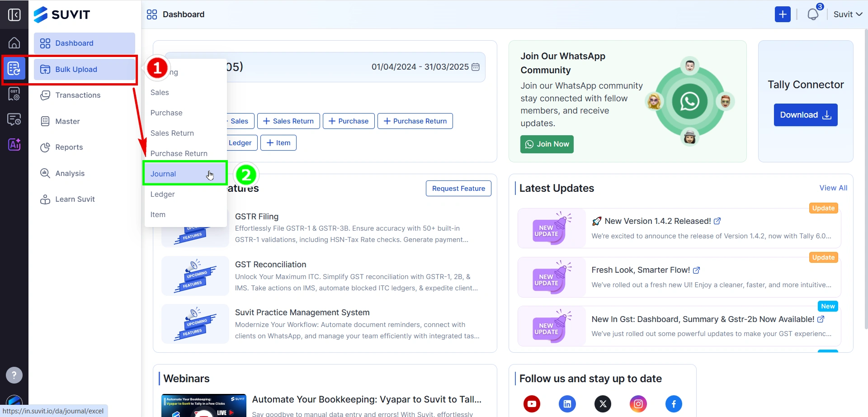Open the practice management icon in the left rail

click(x=14, y=119)
